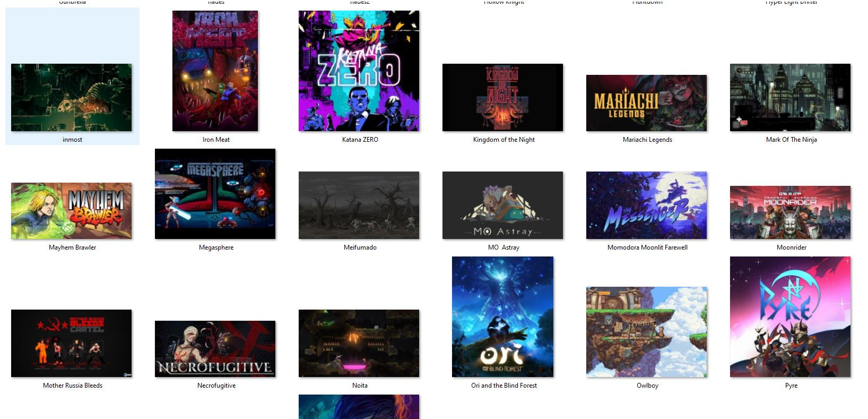Screen dimensions: 868x419
Task: Select the Mariachi Legends thumbnail image
Action: click(647, 103)
